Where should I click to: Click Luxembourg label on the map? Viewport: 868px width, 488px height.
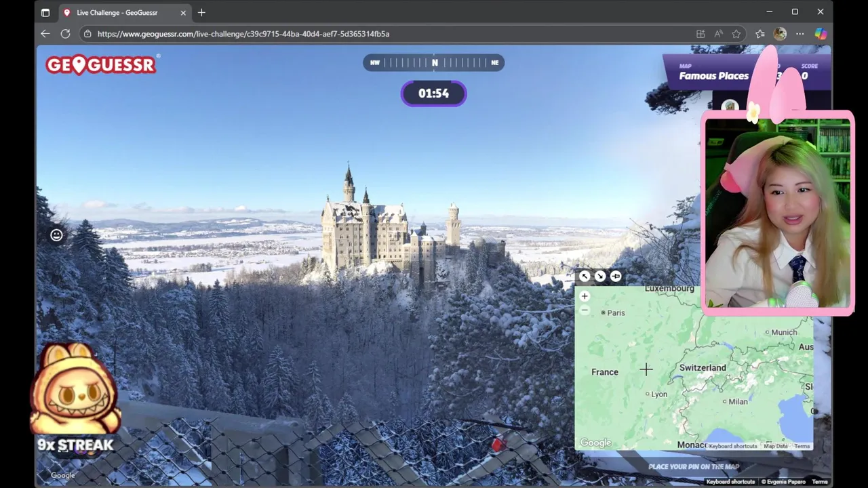[x=669, y=289]
